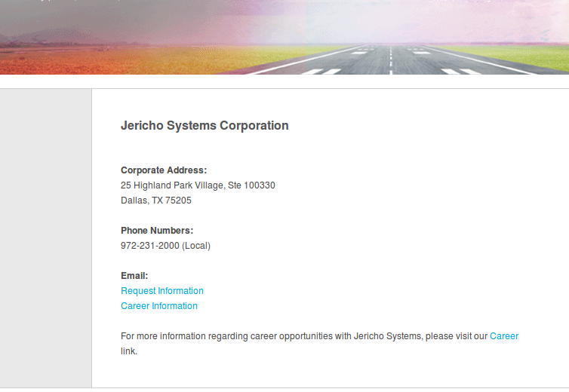Select the Corporate Address label
569x392 pixels.
tap(164, 170)
